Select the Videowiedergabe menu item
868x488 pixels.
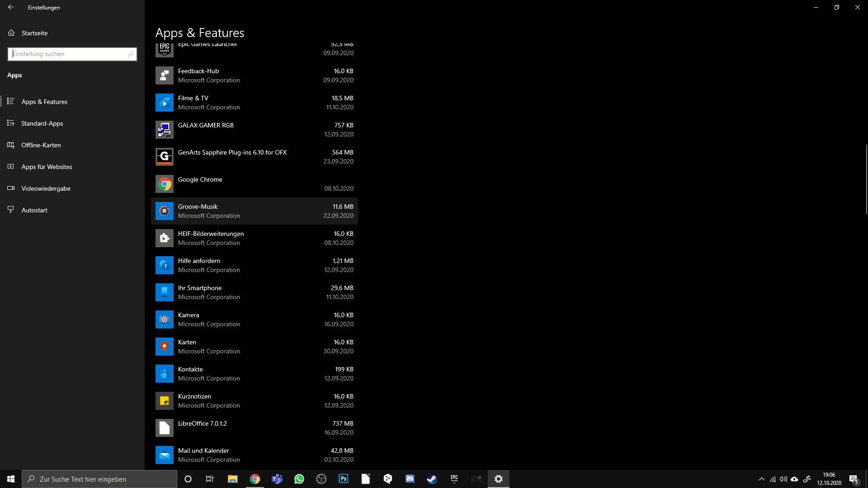pyautogui.click(x=46, y=188)
